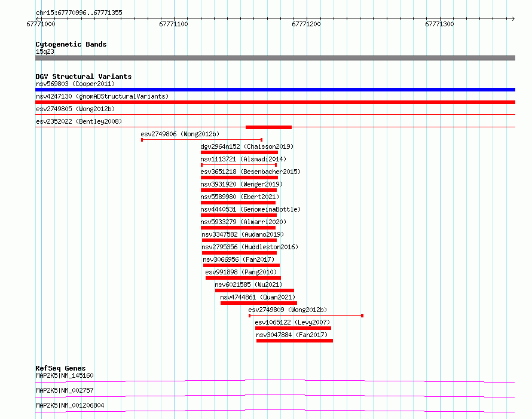The width and height of the screenshot is (532, 419).
Task: Click the red bar under dgv2964n152
Action: 239,152
